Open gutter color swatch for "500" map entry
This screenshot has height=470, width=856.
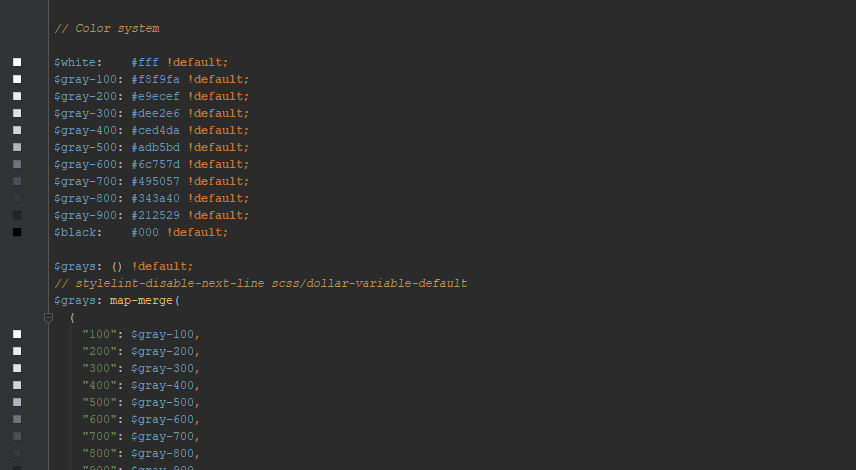tap(17, 402)
